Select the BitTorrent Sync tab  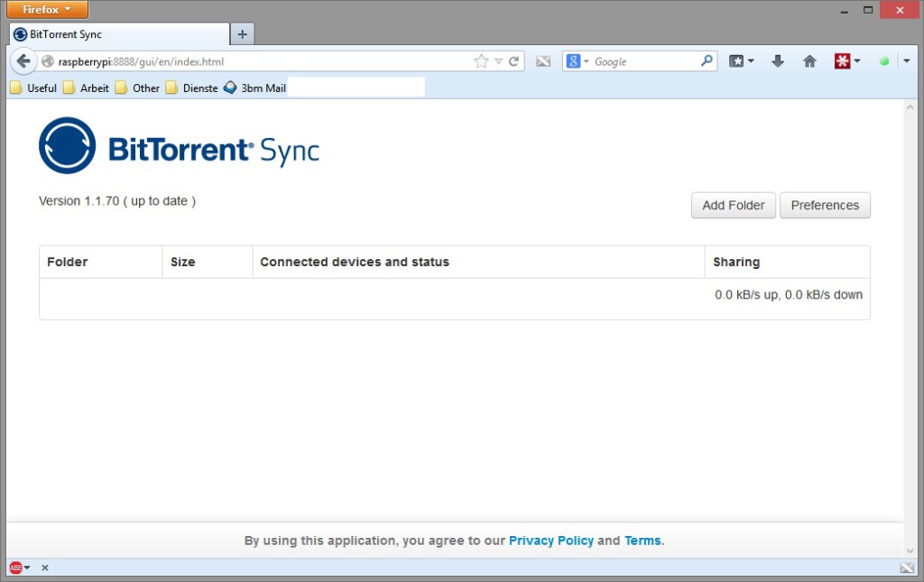(117, 34)
